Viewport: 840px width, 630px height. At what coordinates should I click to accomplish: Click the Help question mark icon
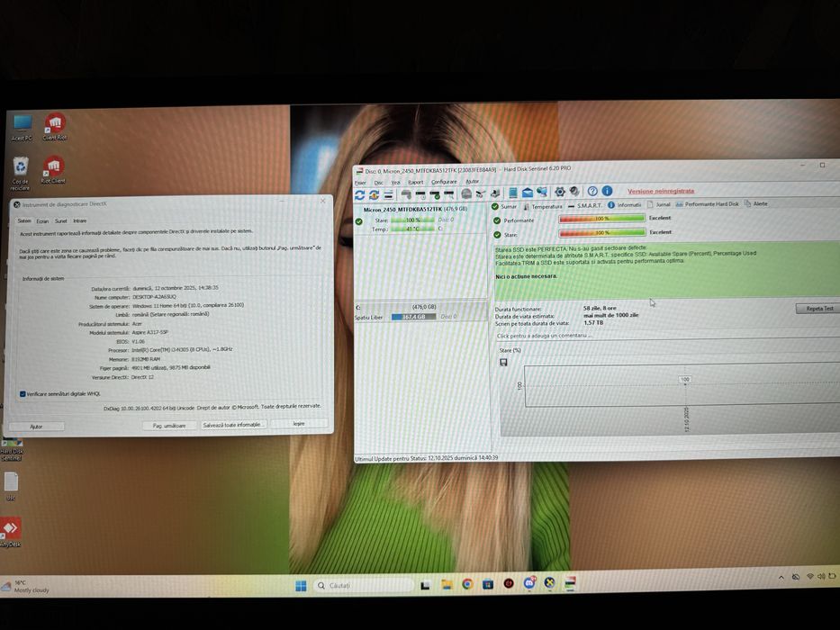[592, 191]
